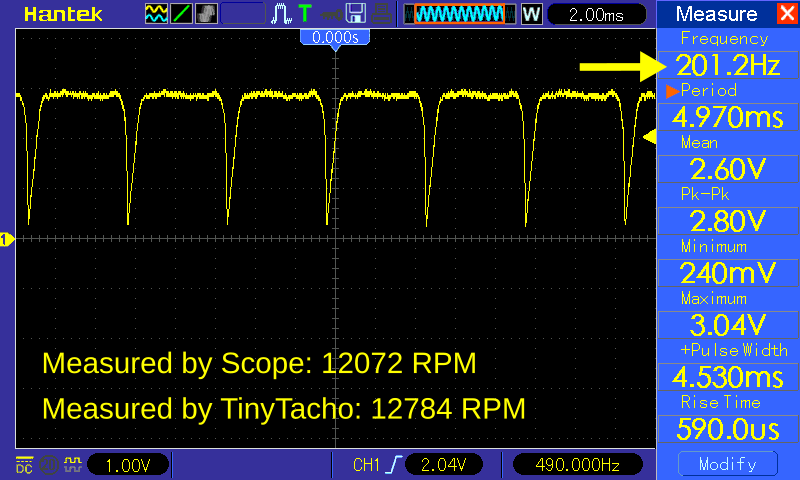
Task: Click the DC coupling icon
Action: 24,465
